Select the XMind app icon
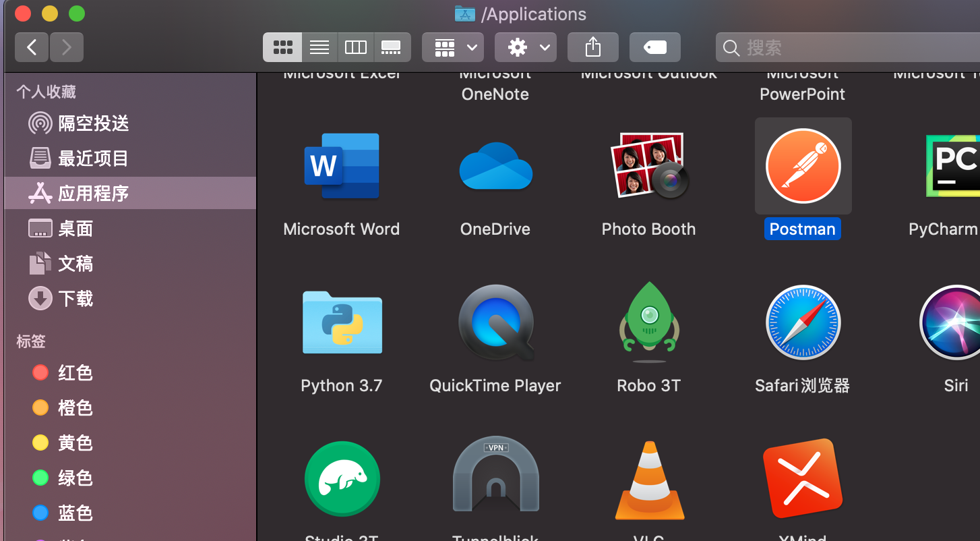Viewport: 980px width, 541px height. (803, 478)
